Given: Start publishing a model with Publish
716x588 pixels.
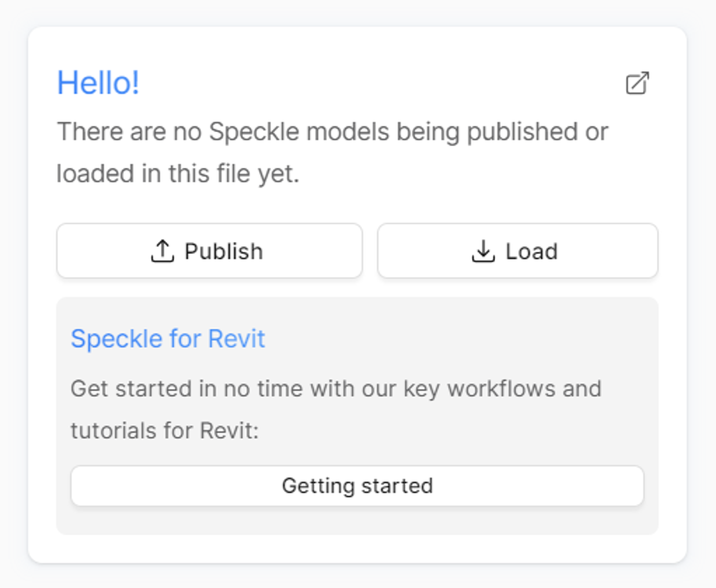Looking at the screenshot, I should [x=209, y=251].
